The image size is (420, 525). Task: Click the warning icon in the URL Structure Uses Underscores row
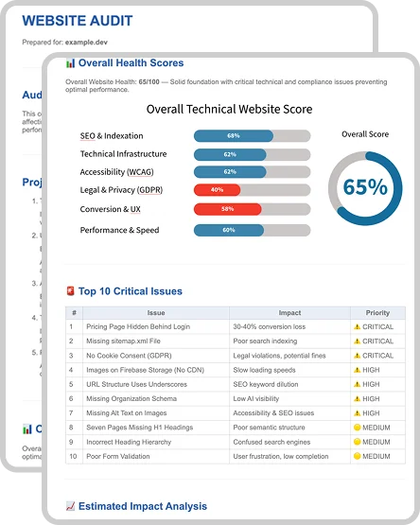click(x=357, y=384)
